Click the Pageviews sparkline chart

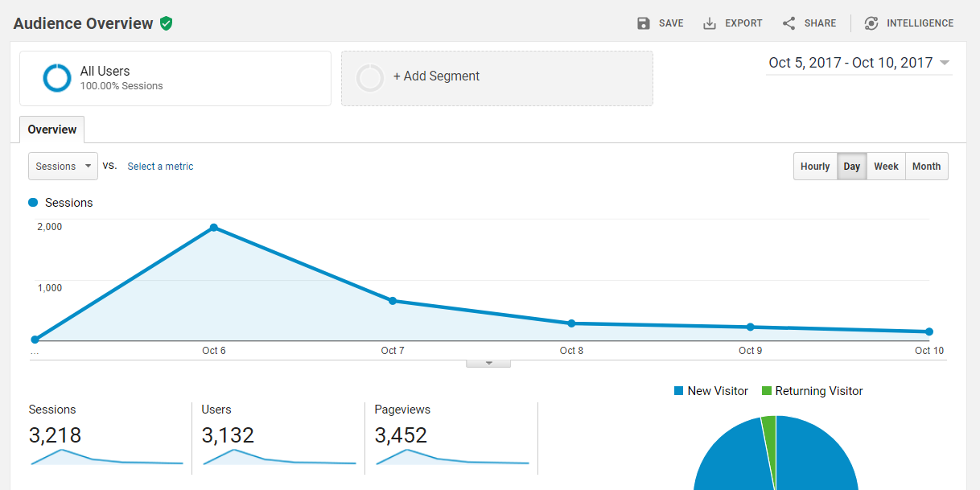tap(452, 456)
